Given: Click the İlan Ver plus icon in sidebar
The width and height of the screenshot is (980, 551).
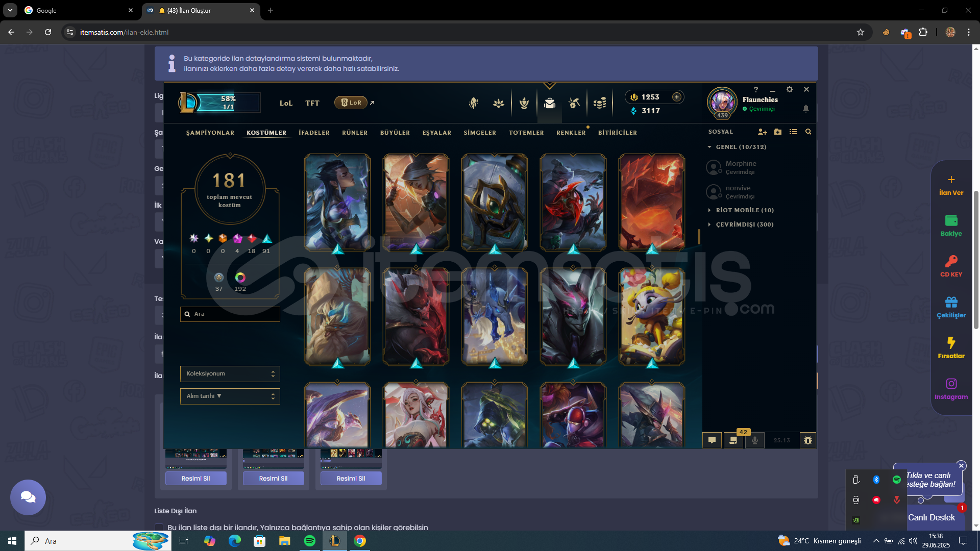Looking at the screenshot, I should (951, 180).
